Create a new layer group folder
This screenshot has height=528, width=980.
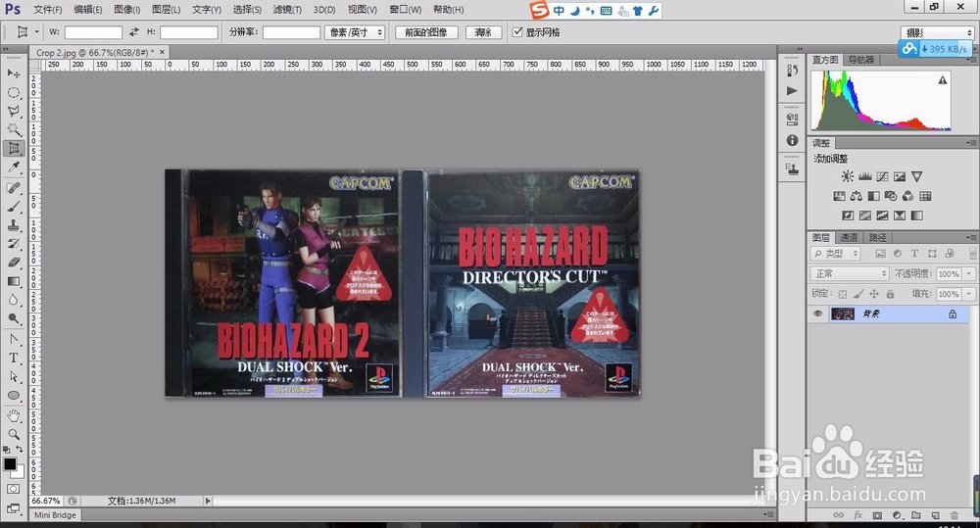point(915,515)
